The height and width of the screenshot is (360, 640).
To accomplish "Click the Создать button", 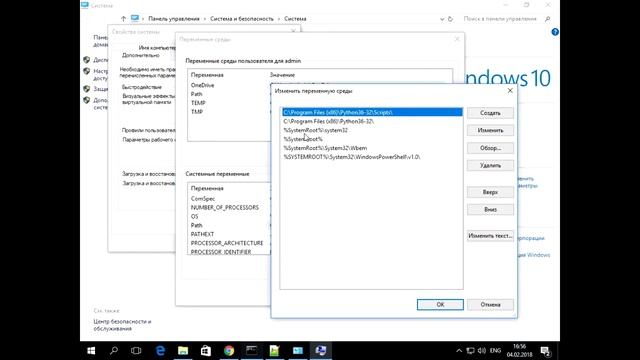I will tap(490, 113).
